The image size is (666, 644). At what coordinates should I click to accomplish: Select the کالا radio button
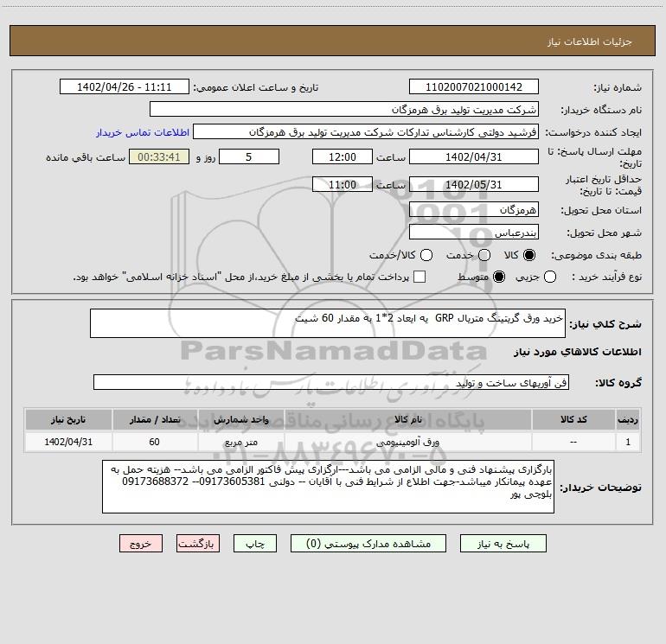point(529,255)
